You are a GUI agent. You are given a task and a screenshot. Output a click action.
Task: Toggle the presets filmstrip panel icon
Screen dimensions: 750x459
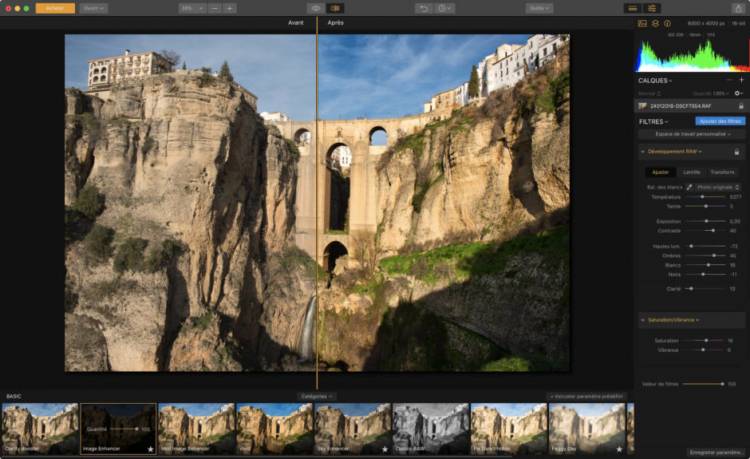[631, 8]
